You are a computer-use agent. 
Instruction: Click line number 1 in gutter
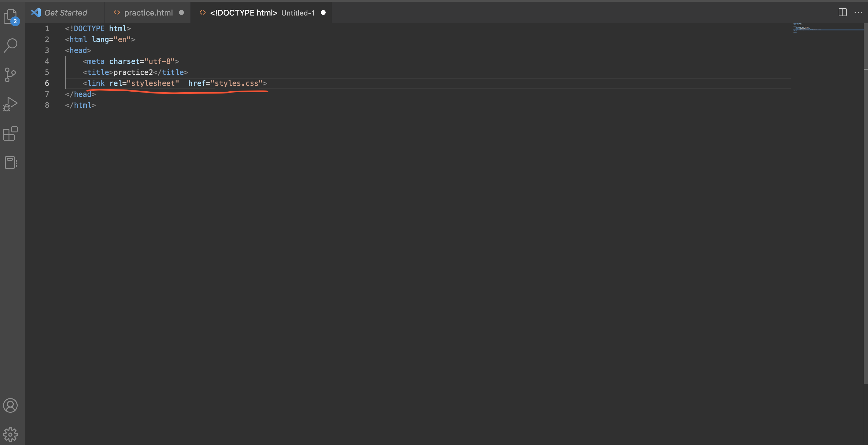tap(47, 28)
